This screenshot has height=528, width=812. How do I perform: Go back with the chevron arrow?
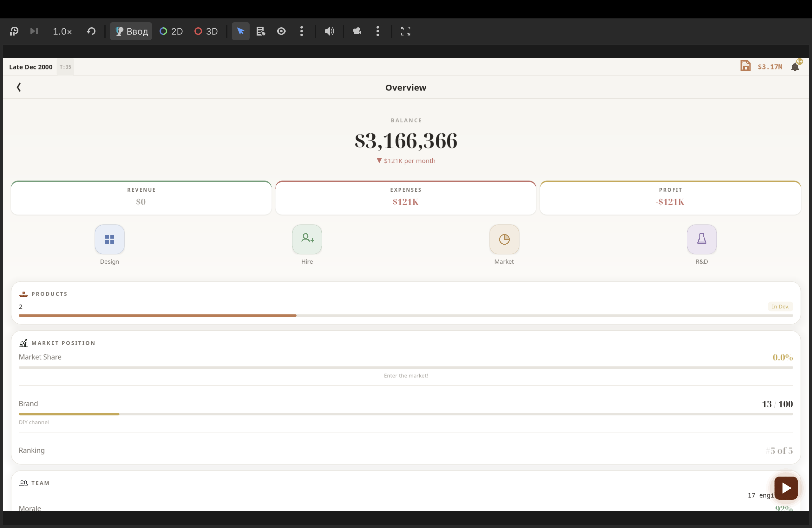click(19, 87)
